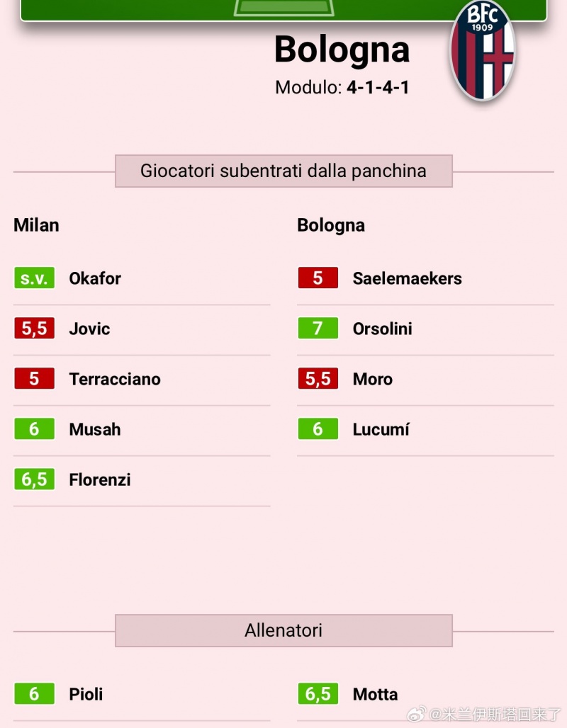Open the coach name Pioli
567x728 pixels.
tap(86, 694)
